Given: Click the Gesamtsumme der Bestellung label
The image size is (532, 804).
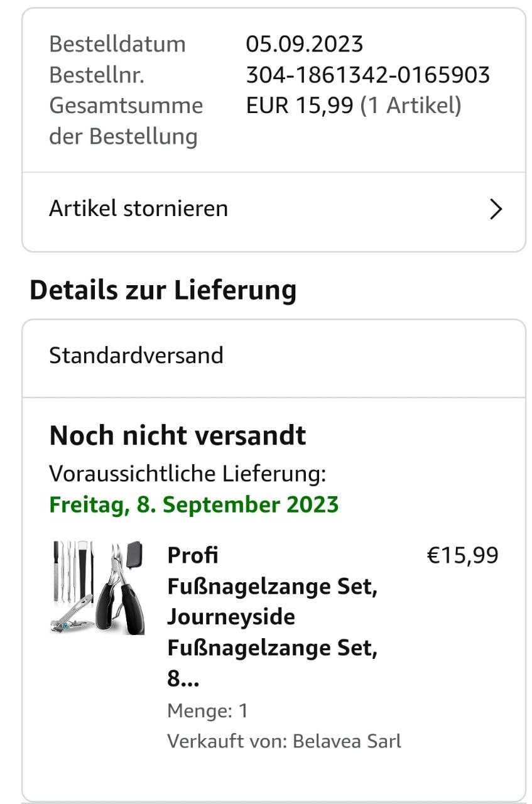Looking at the screenshot, I should tap(126, 121).
